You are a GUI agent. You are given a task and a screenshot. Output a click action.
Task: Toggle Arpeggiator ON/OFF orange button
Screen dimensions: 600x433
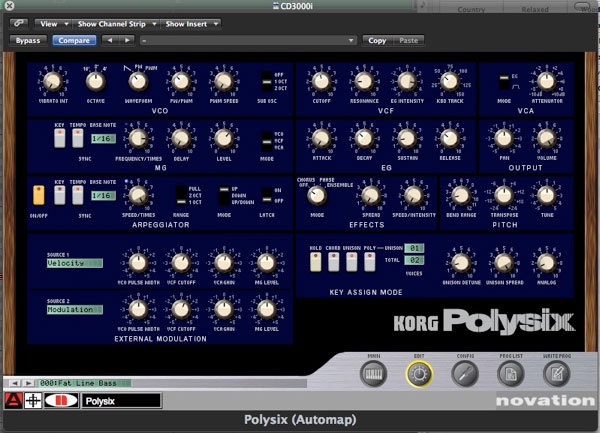coord(39,195)
